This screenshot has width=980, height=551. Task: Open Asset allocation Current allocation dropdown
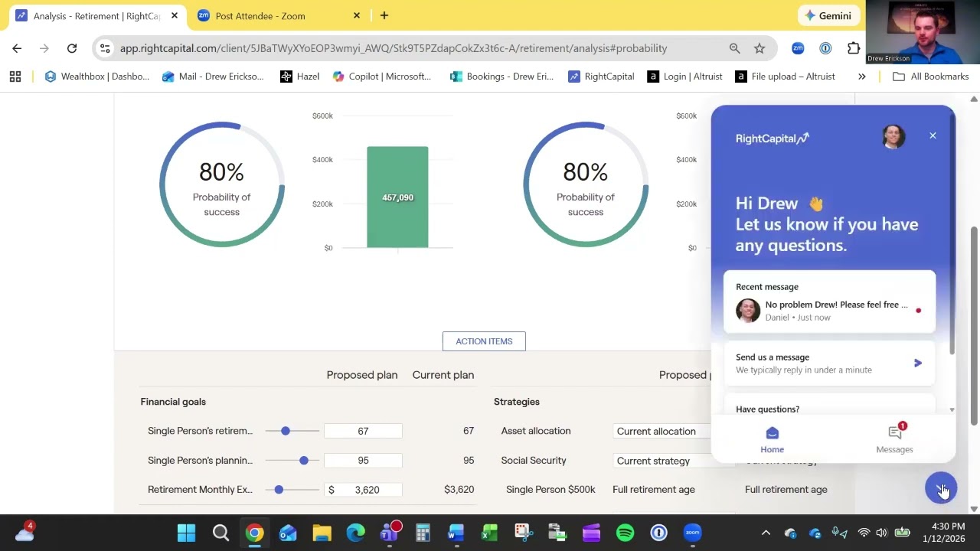(x=662, y=432)
